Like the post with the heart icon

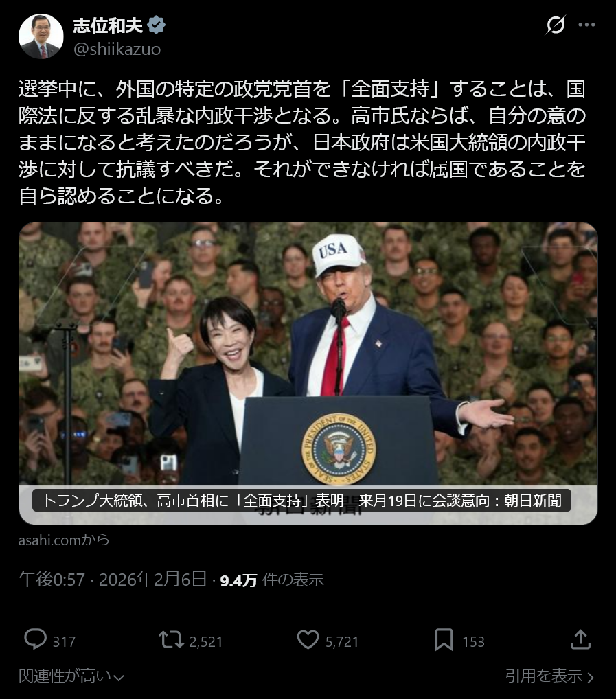tap(308, 639)
